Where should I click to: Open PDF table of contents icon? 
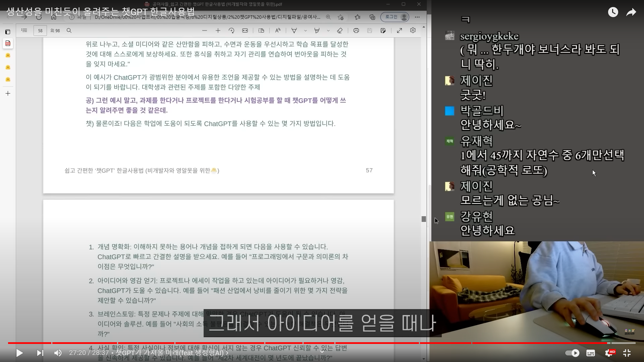[x=24, y=31]
